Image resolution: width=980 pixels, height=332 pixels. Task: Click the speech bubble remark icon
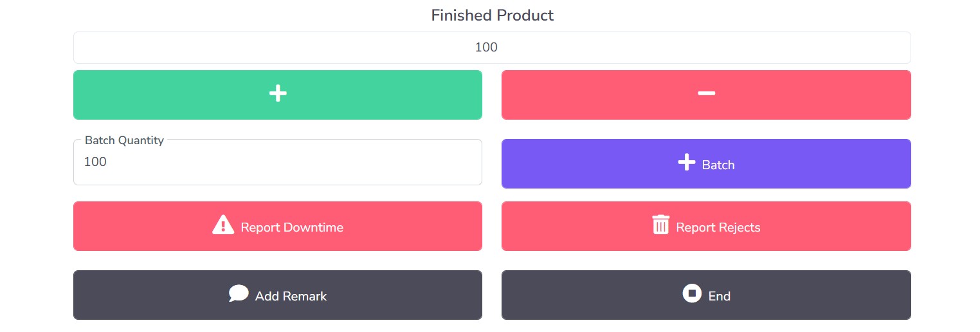point(239,294)
